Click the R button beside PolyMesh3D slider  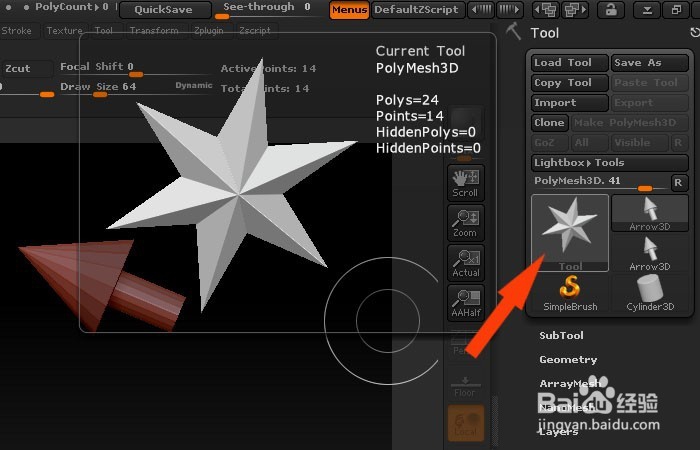pyautogui.click(x=679, y=183)
